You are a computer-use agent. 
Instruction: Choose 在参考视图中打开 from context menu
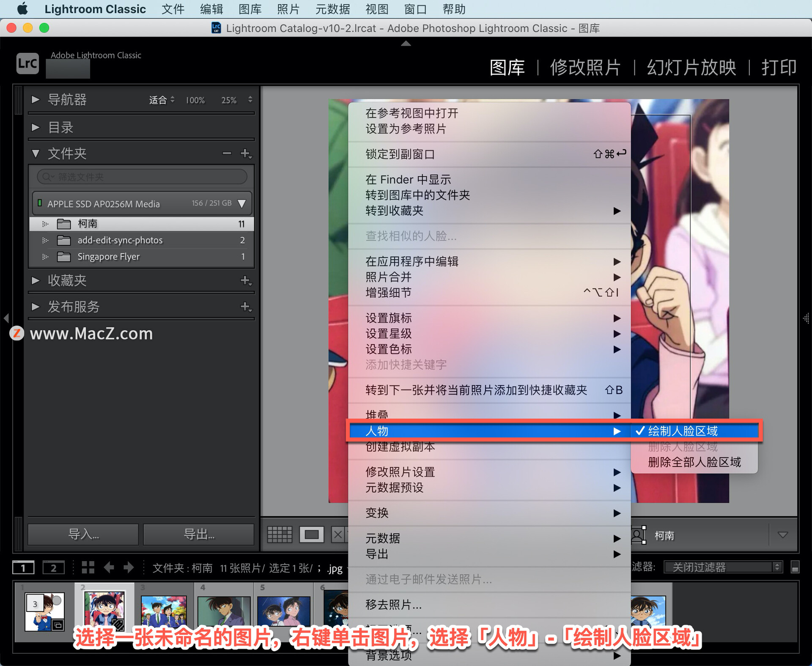coord(489,113)
